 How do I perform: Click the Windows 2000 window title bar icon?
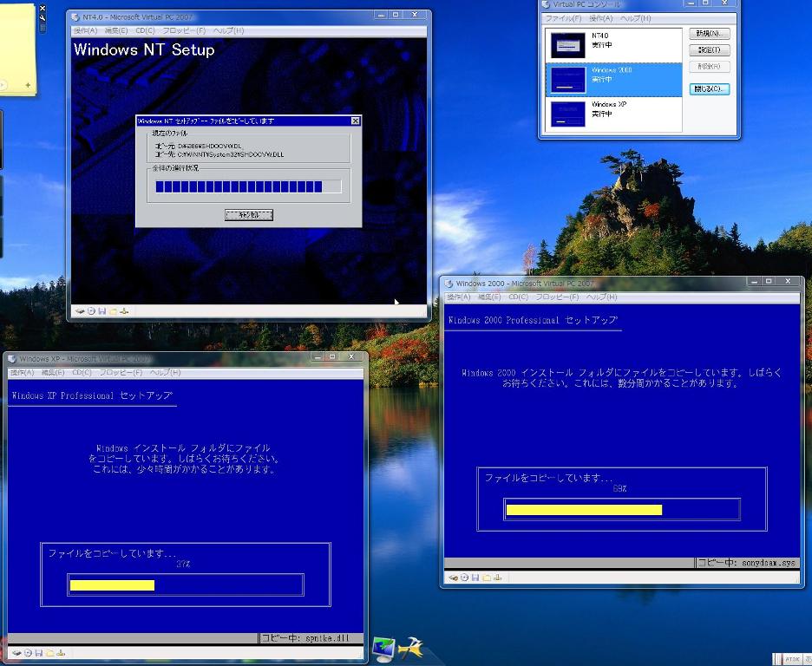[449, 283]
